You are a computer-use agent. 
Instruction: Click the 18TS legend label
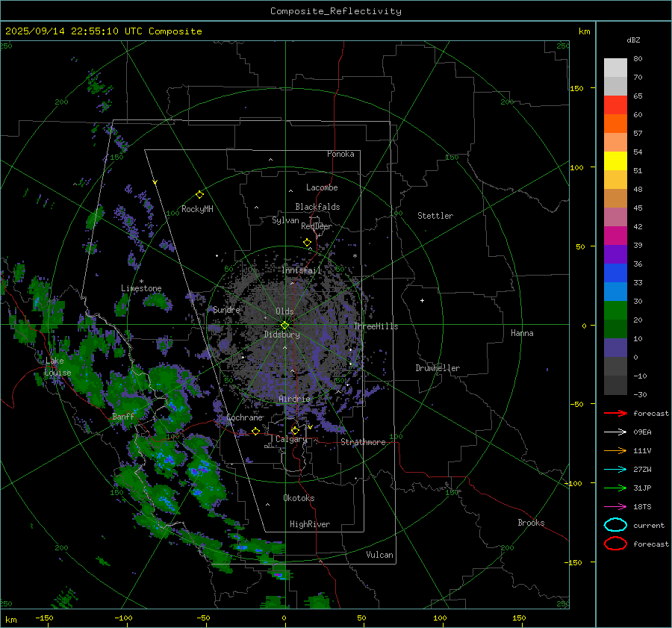point(642,507)
